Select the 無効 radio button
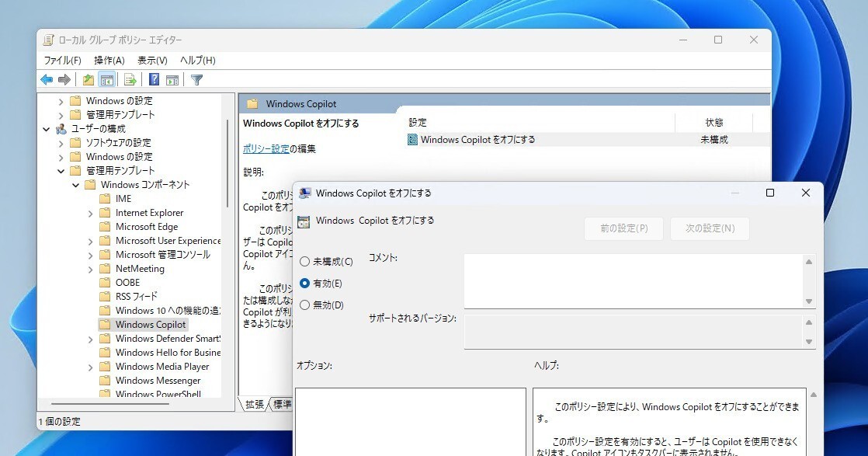 (x=304, y=305)
